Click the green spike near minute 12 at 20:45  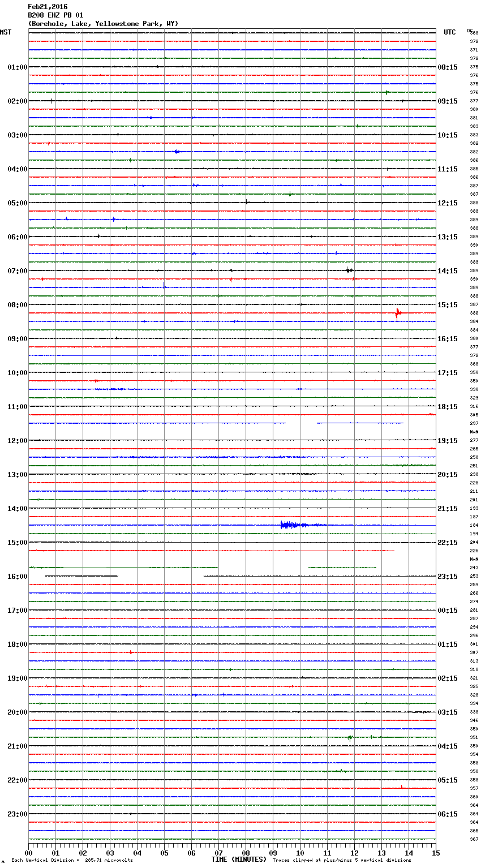click(350, 737)
